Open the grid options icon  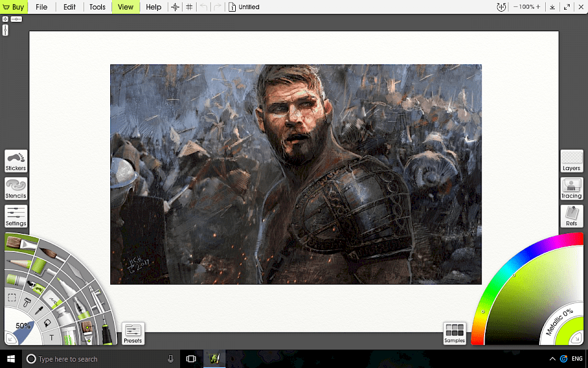(189, 7)
